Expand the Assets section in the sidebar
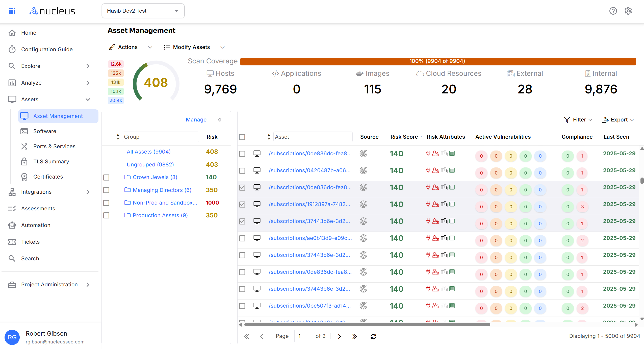The height and width of the screenshot is (349, 644). (88, 99)
